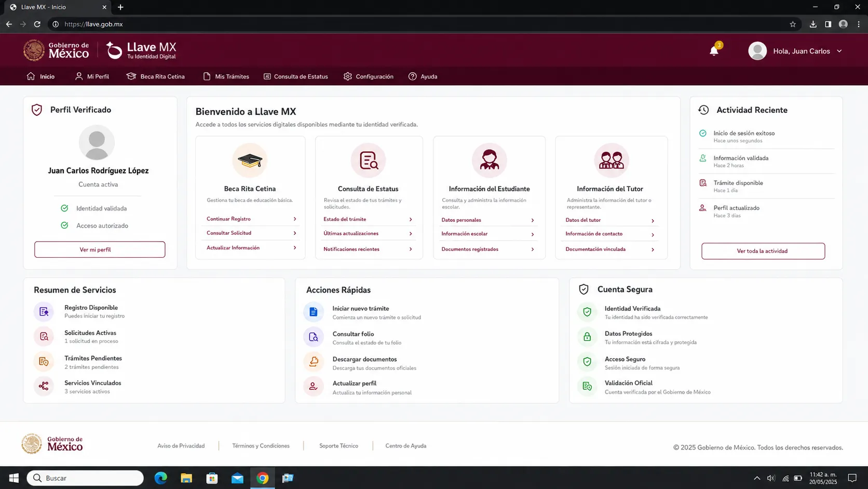Open the Información escolar link
The height and width of the screenshot is (489, 868).
(x=465, y=234)
